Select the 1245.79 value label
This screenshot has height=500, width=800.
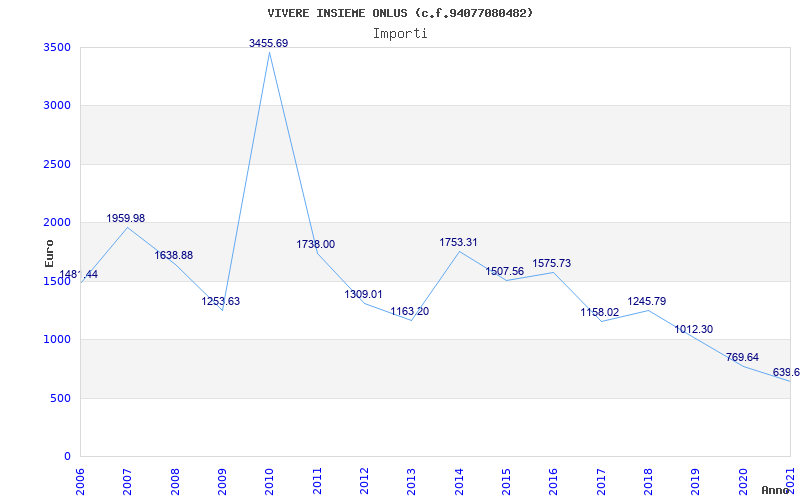pyautogui.click(x=646, y=302)
